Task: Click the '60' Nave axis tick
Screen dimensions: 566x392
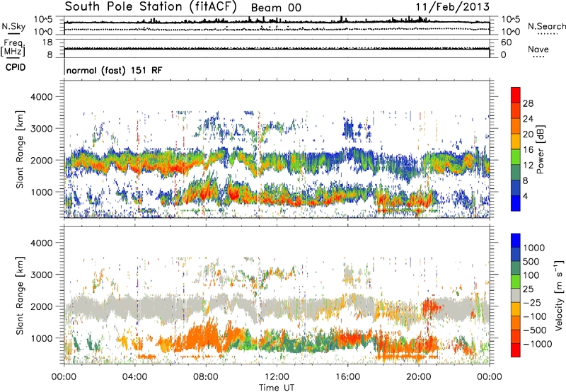Action: [x=507, y=42]
